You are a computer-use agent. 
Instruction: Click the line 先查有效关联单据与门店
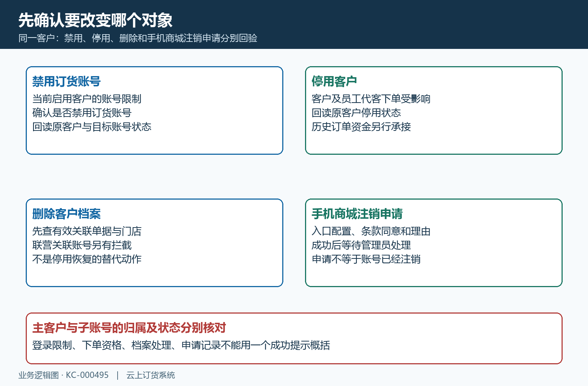pyautogui.click(x=87, y=231)
